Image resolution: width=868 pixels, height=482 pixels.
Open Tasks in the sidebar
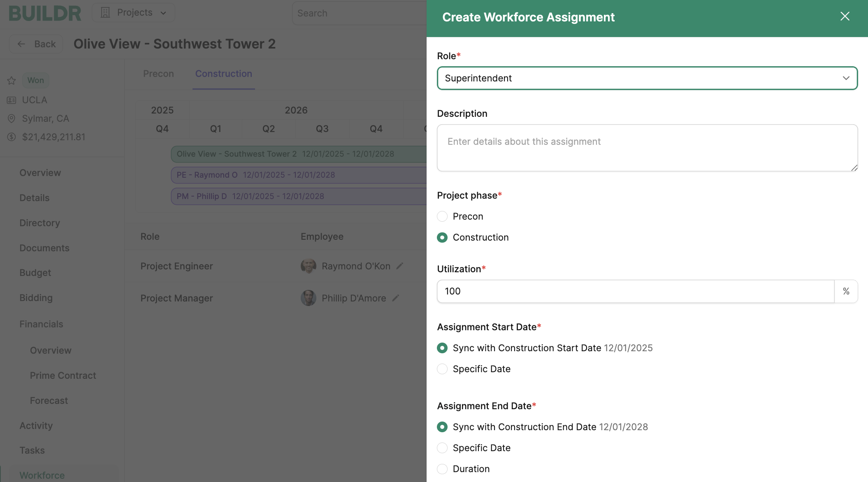point(32,450)
